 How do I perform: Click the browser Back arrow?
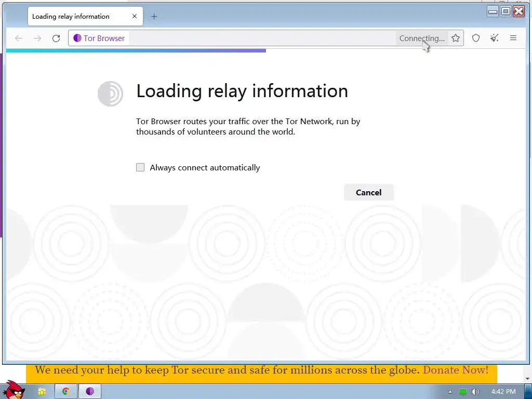point(19,38)
